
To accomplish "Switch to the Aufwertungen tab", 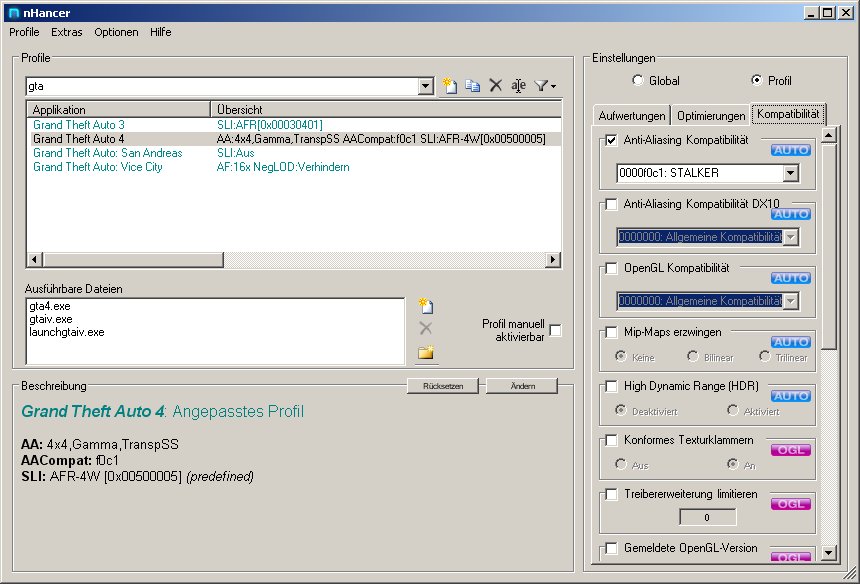I will tap(632, 116).
